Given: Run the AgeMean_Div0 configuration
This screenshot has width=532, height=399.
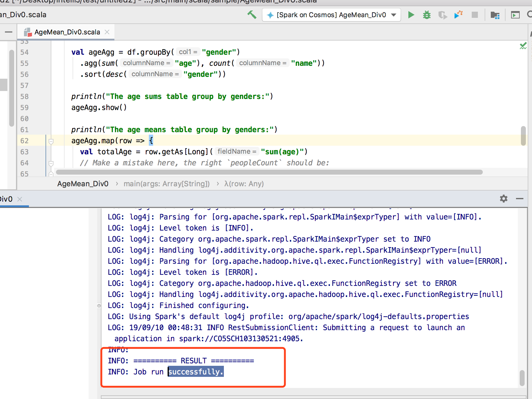Looking at the screenshot, I should pos(411,14).
